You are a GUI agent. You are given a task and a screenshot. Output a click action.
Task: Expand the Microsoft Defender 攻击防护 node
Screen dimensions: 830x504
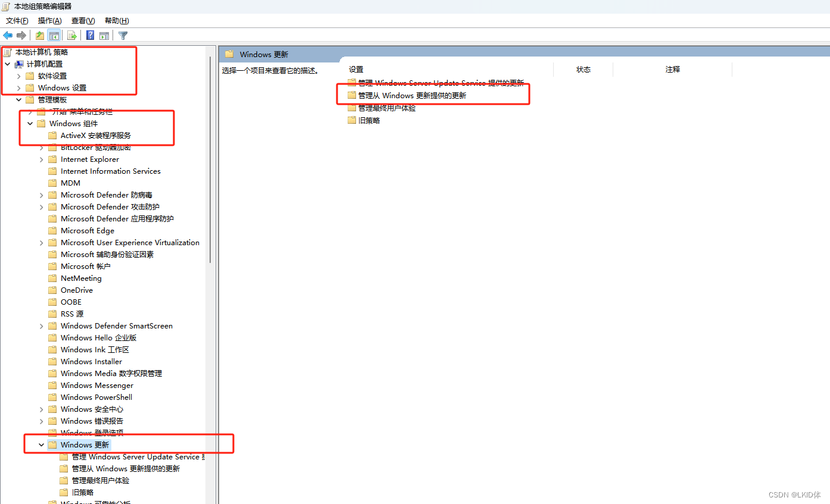click(41, 207)
